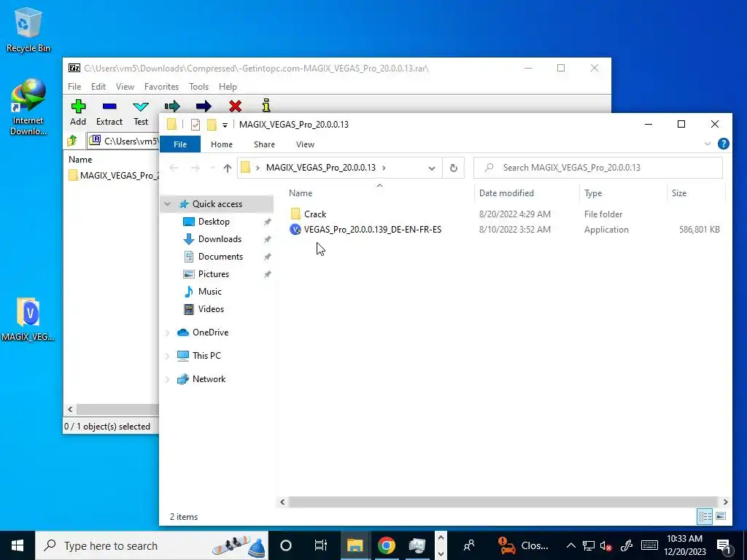This screenshot has height=560, width=747.
Task: Open the 7-Zip Edit menu
Action: 98,87
